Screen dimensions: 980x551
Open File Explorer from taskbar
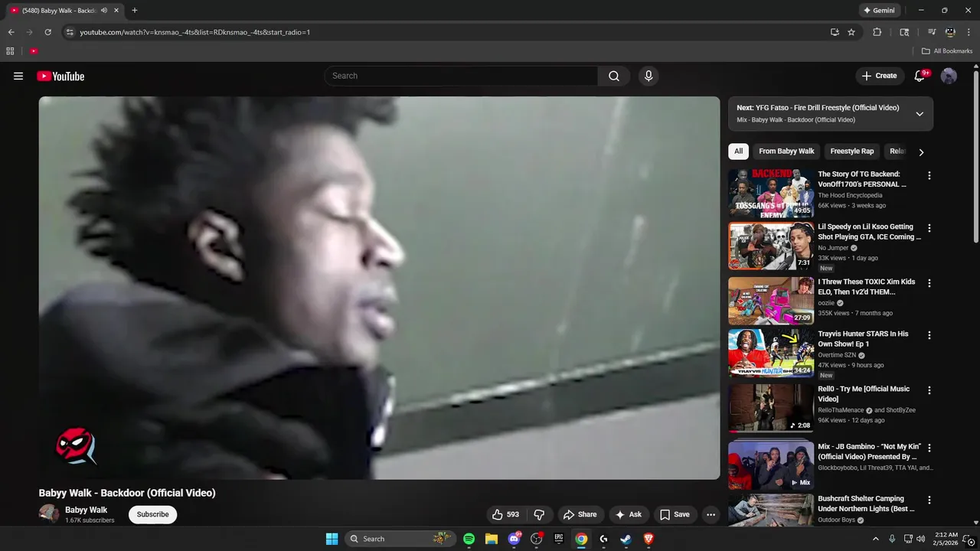[x=492, y=539]
